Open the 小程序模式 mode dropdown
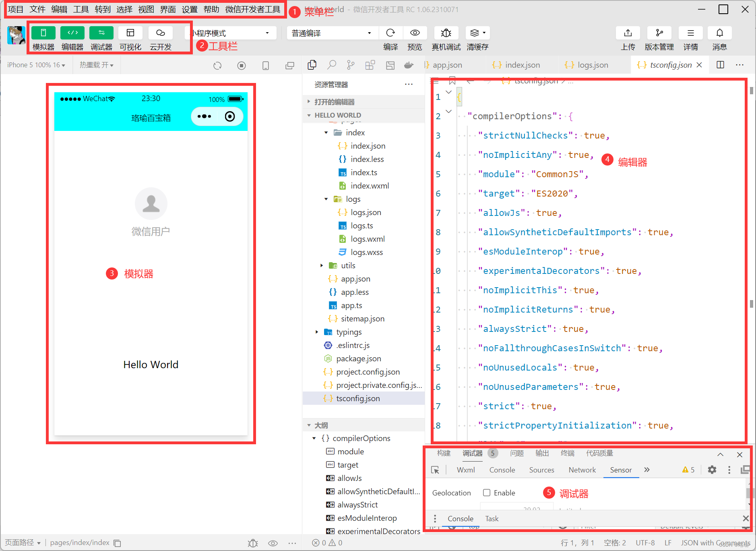Viewport: 756px width, 551px height. [231, 33]
